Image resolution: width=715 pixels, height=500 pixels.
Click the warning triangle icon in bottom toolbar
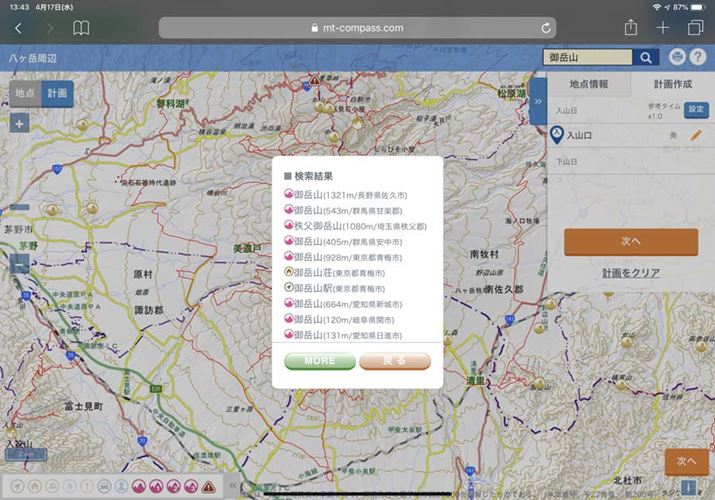[208, 488]
